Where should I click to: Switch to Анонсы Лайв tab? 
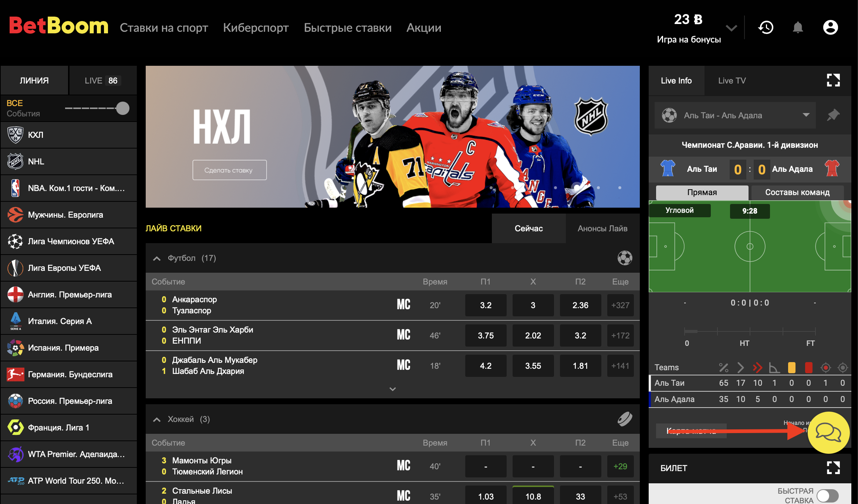[602, 228]
